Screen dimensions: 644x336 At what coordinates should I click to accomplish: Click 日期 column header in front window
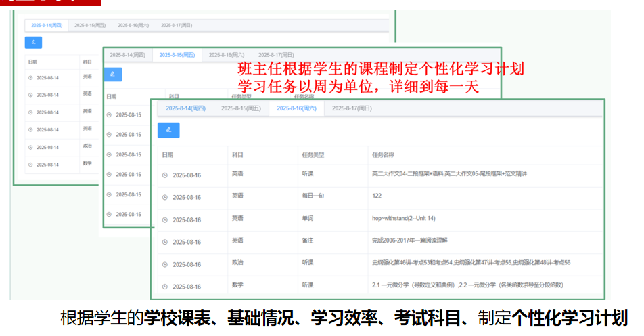pyautogui.click(x=168, y=155)
